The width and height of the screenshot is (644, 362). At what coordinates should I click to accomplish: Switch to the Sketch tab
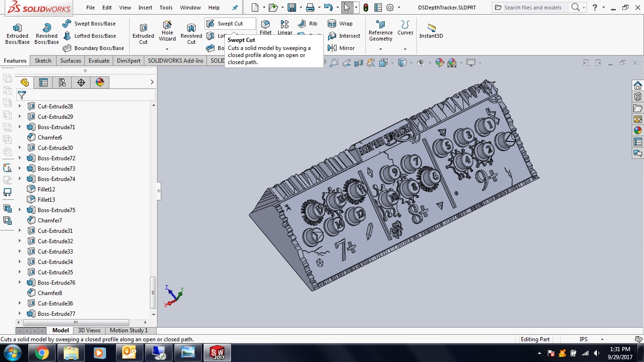tap(43, 60)
